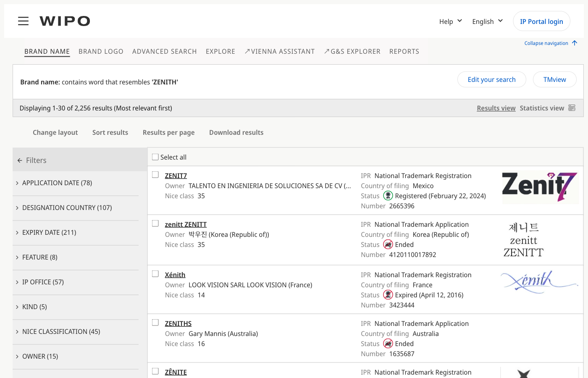
Task: Click the Ended status icon for ZENITHS
Action: click(x=388, y=344)
